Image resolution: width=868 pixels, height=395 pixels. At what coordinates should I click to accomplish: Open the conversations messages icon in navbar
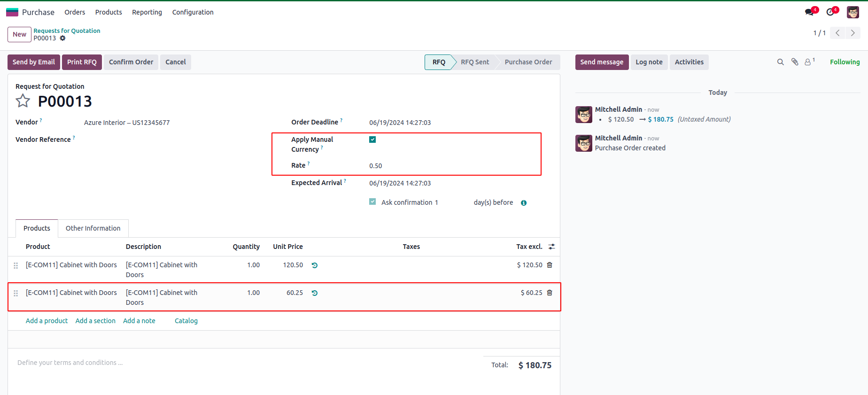click(x=809, y=12)
